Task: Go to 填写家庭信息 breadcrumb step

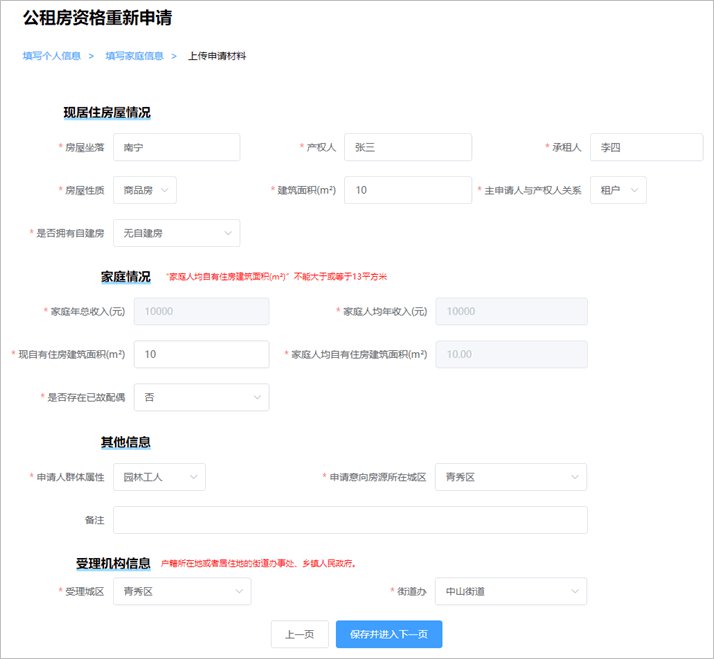Action: [x=134, y=56]
